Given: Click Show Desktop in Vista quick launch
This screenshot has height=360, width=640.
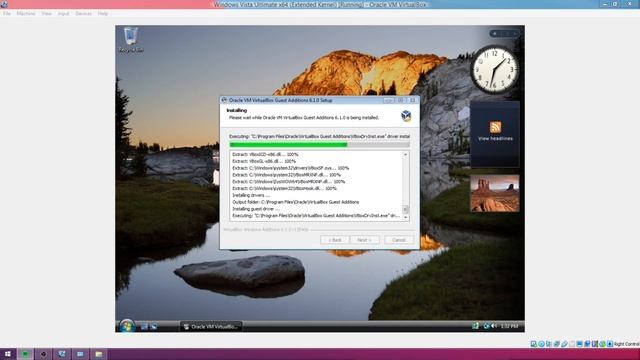Looking at the screenshot, I should 144,327.
